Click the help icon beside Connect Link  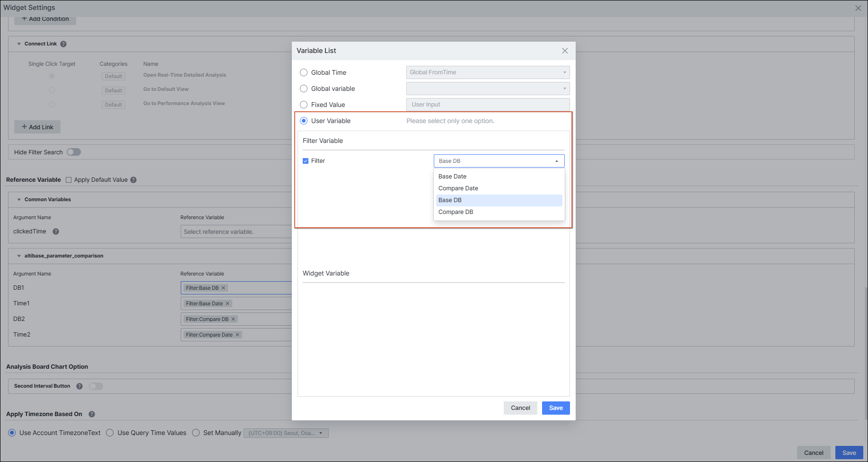[63, 44]
